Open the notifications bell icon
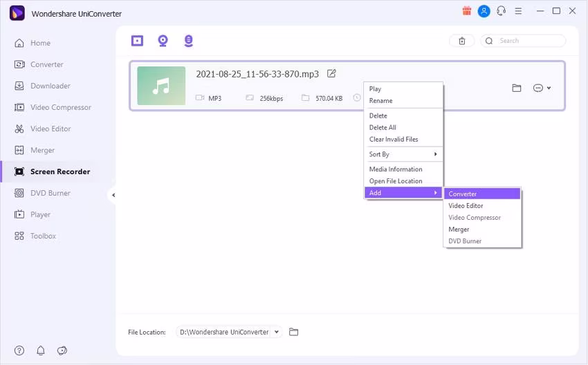This screenshot has width=588, height=365. (x=41, y=350)
